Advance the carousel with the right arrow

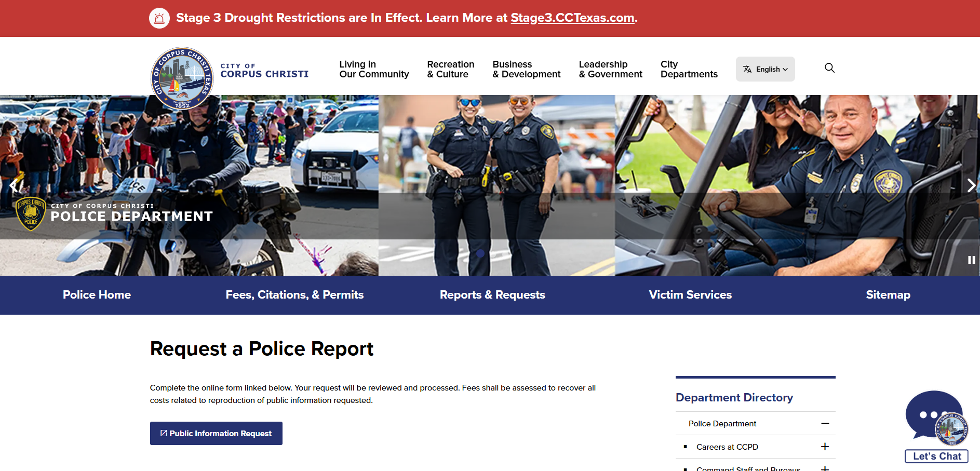click(971, 185)
